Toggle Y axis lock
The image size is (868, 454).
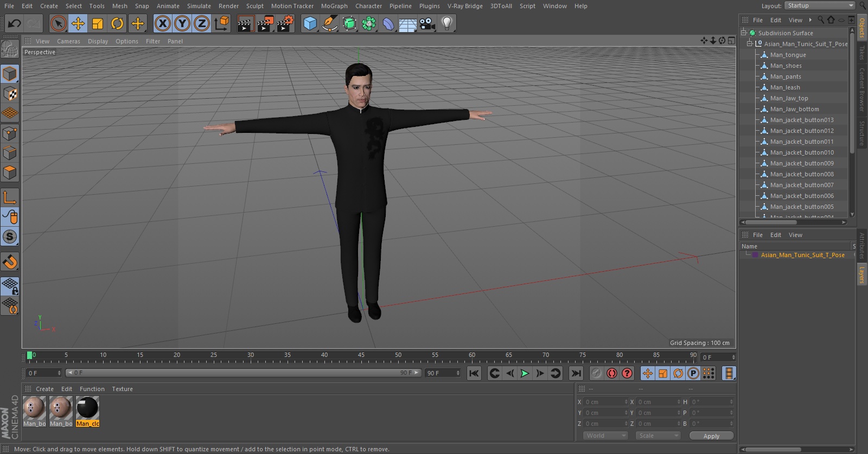182,23
